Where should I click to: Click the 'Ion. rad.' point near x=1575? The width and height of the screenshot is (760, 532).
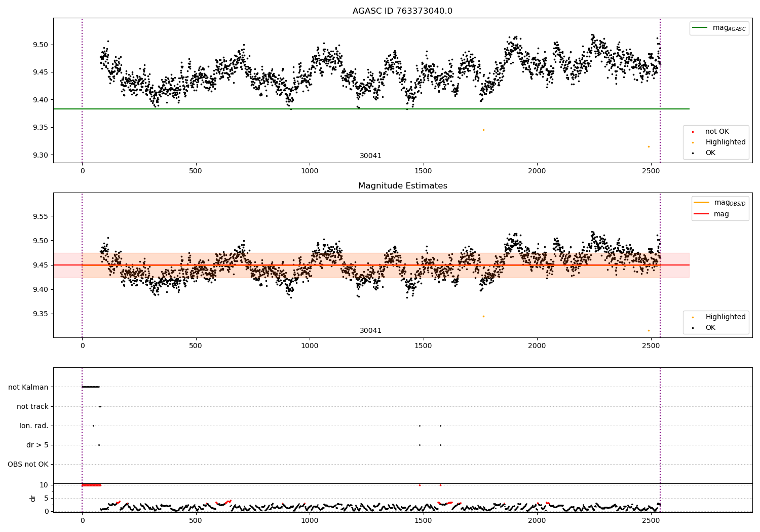click(440, 426)
